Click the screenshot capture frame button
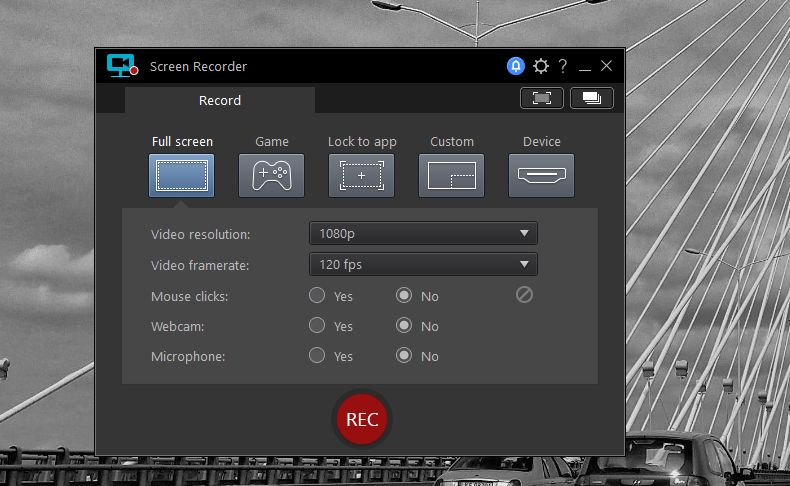The height and width of the screenshot is (486, 790). (542, 98)
